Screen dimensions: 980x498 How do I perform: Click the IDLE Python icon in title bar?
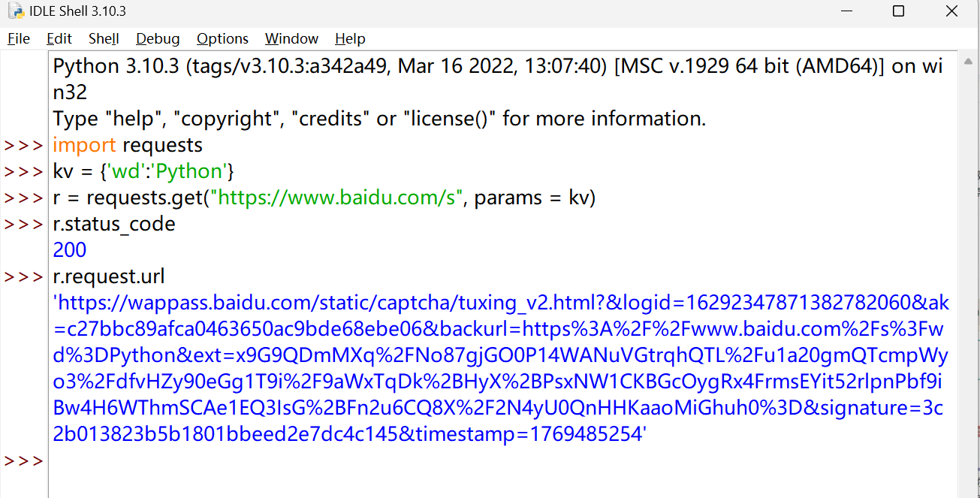15,11
